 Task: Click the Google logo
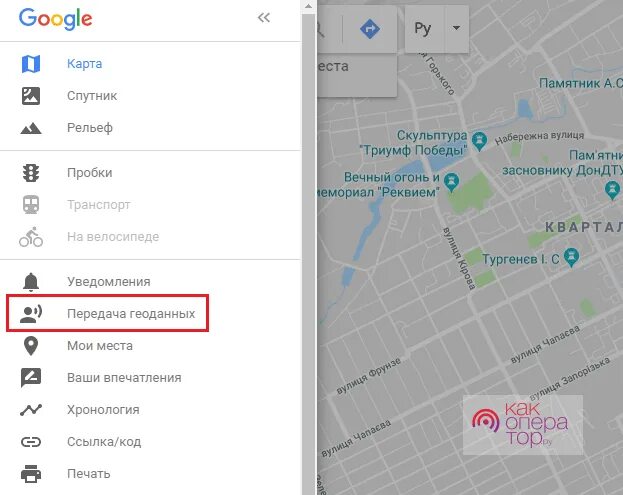56,19
